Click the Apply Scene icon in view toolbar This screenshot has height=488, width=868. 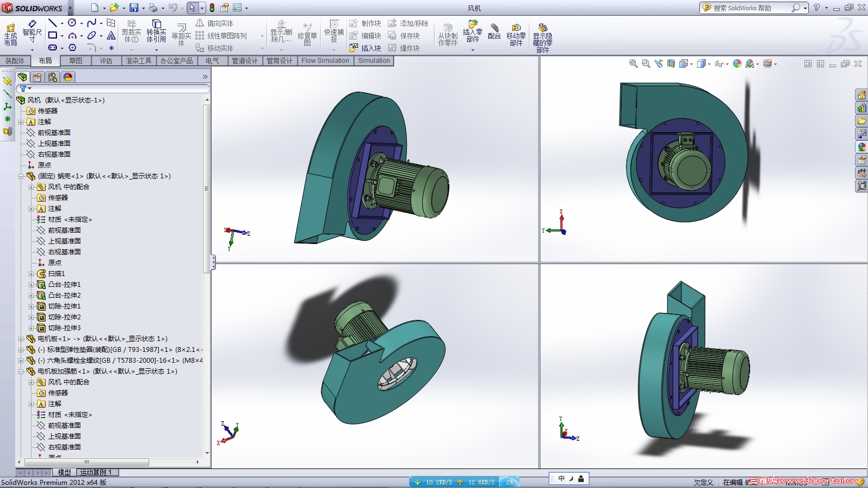[x=751, y=63]
